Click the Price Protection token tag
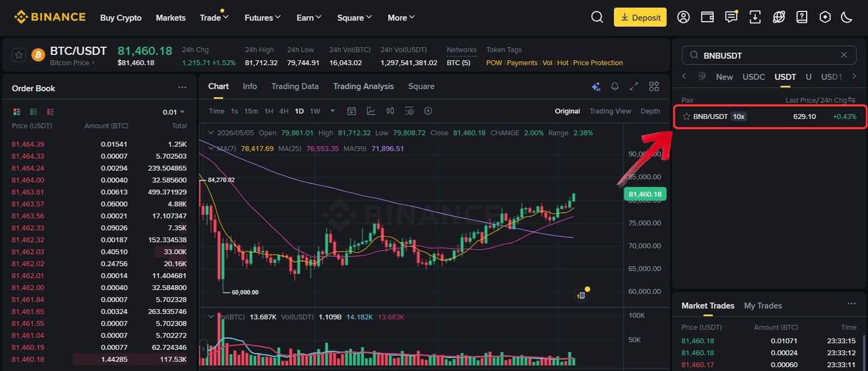868x371 pixels. point(598,63)
